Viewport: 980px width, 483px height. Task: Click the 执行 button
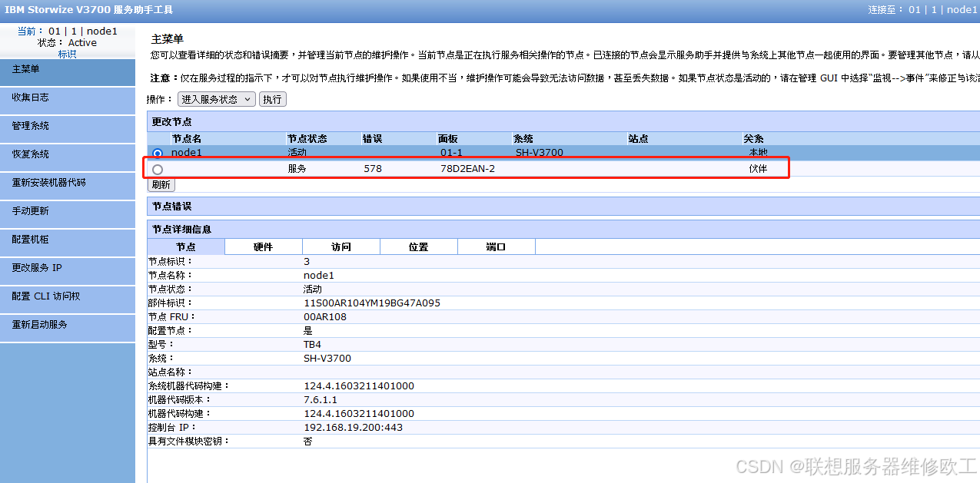coord(272,99)
